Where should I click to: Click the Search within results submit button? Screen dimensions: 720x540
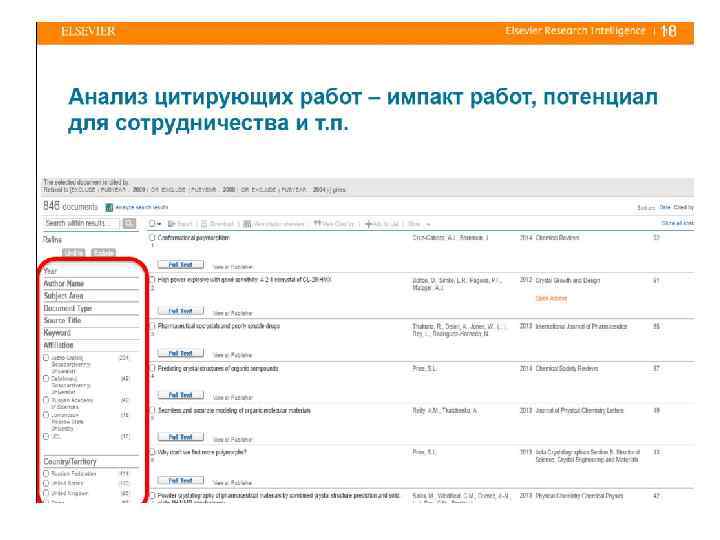point(129,223)
